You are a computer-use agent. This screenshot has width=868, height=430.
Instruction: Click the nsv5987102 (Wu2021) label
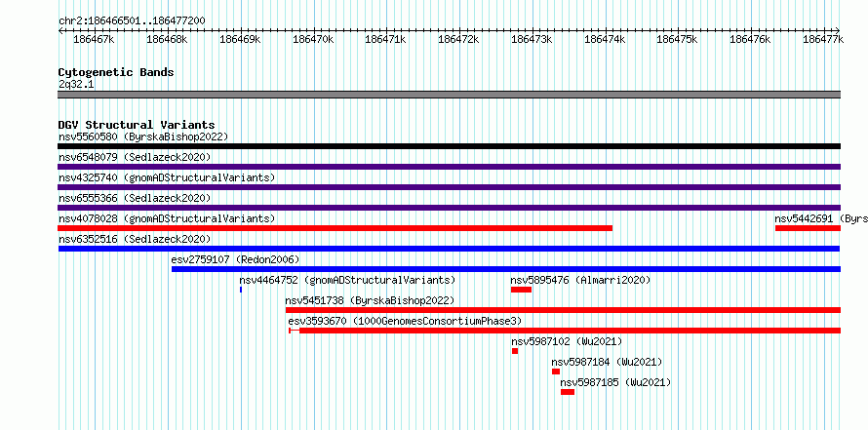(567, 341)
